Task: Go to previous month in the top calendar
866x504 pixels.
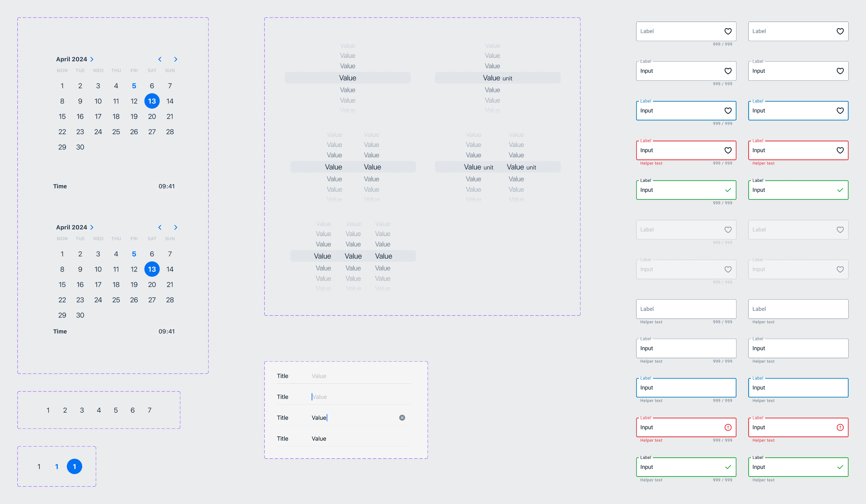Action: [160, 59]
